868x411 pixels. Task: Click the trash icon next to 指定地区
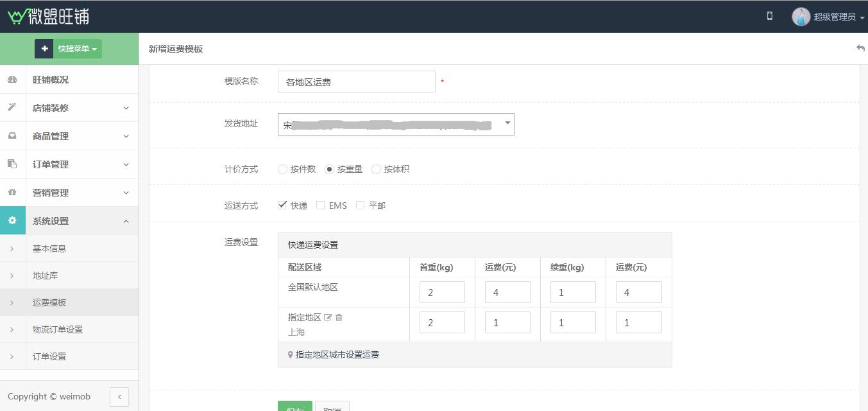click(339, 317)
